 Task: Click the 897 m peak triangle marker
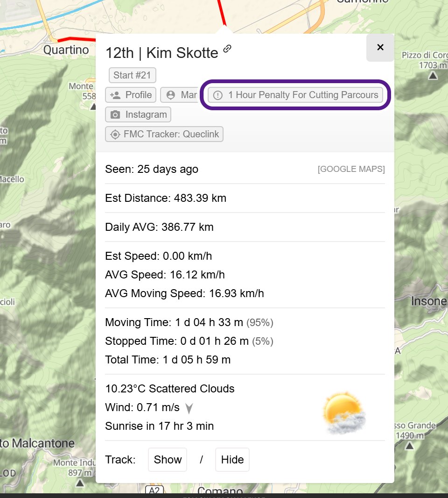[x=80, y=483]
